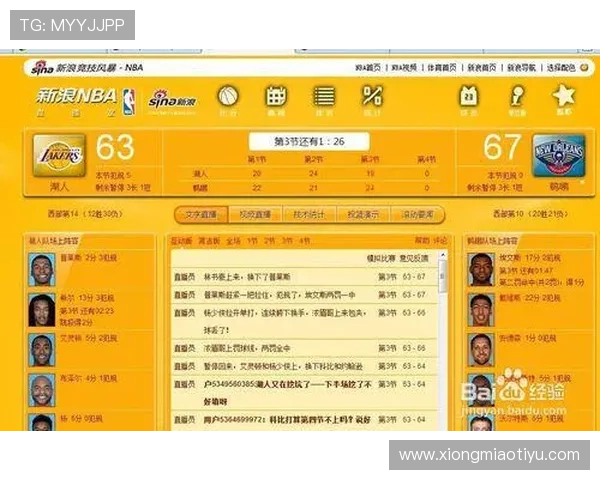Click the basketball icon in the top navigation
Viewport: 600px width, 480px height.
coord(228,97)
